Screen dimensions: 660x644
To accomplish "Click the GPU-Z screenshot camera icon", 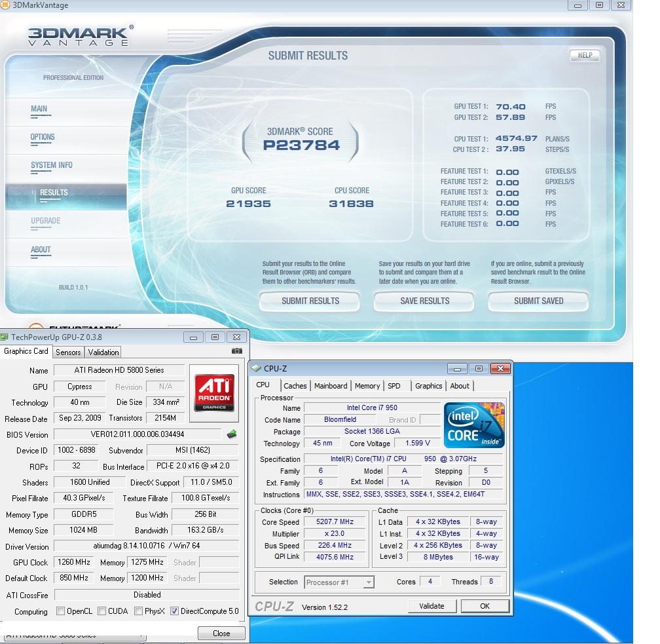I will [237, 351].
